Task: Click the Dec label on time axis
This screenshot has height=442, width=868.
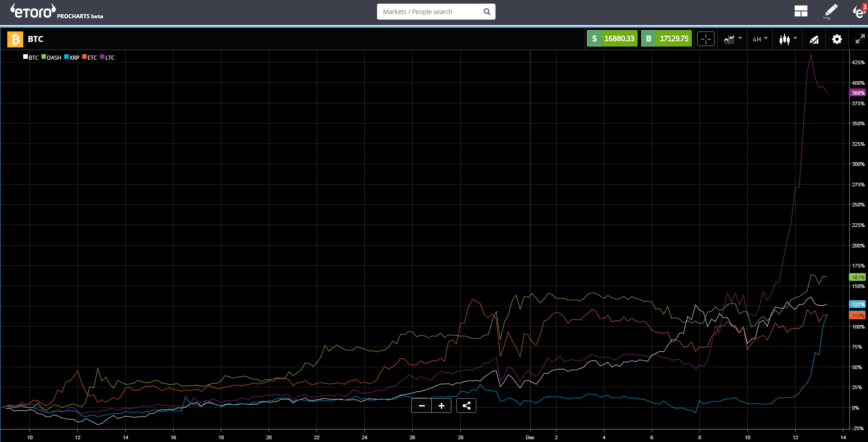Action: pos(530,437)
